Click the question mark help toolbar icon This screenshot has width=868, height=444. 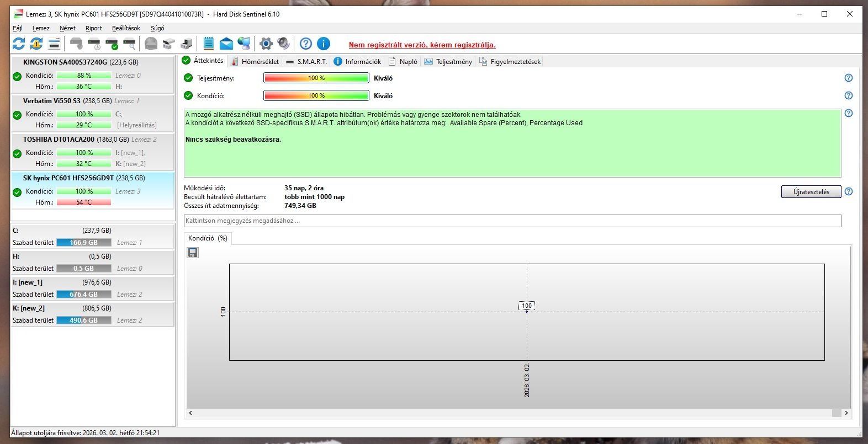pos(306,44)
